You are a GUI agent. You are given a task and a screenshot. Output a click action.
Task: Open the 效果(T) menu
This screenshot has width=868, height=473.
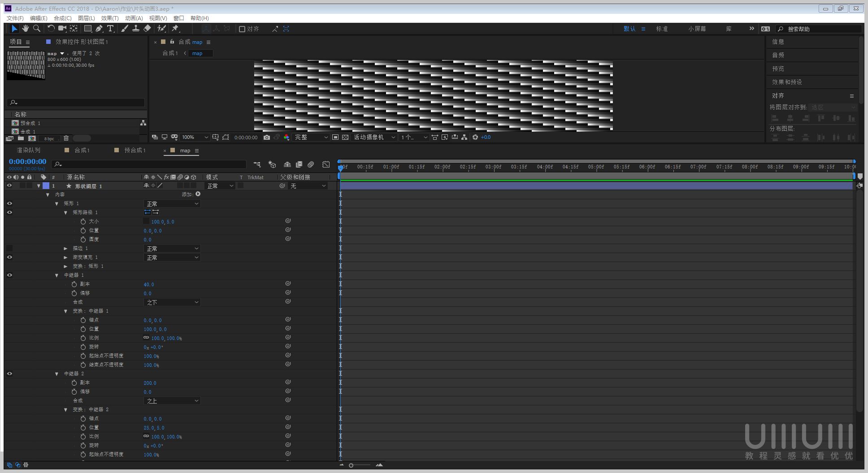(x=110, y=18)
